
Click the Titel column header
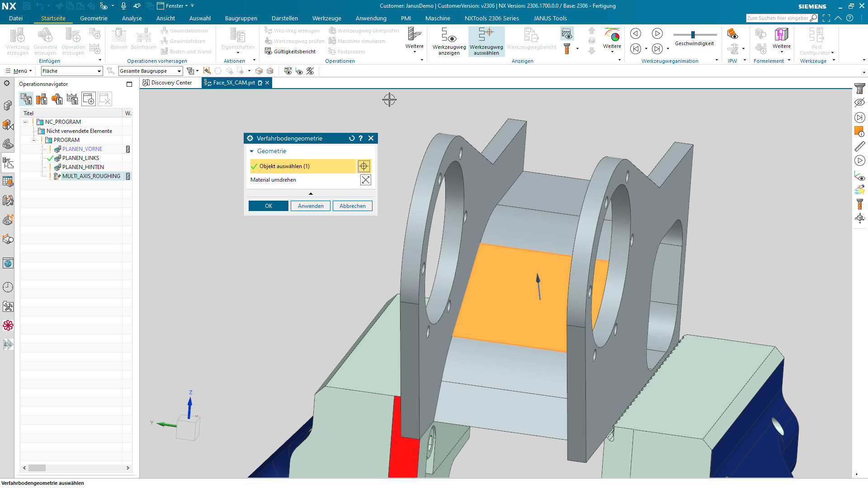71,113
